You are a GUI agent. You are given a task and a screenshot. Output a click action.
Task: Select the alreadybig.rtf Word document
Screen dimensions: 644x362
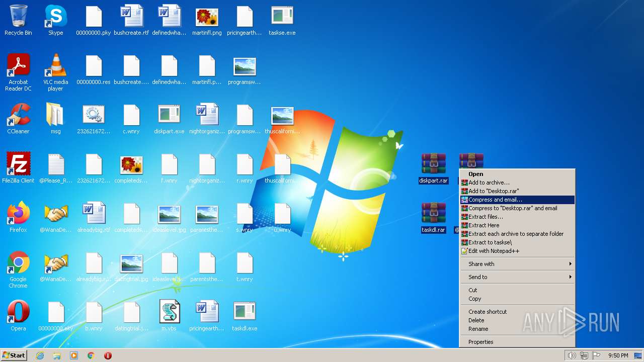point(94,217)
